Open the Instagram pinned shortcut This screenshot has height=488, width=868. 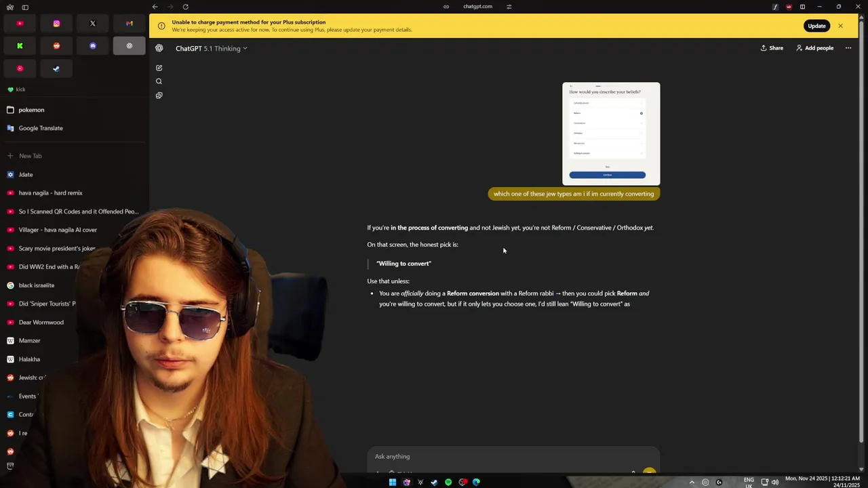click(56, 24)
